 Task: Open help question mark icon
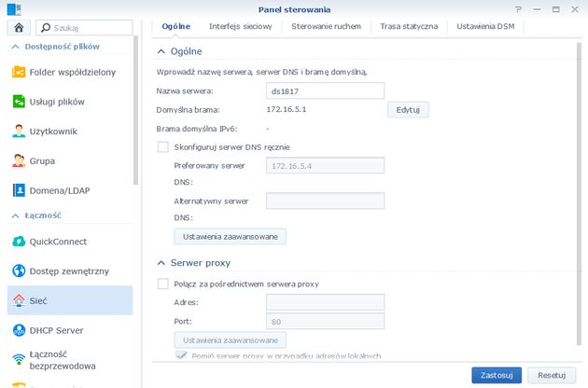[x=518, y=9]
